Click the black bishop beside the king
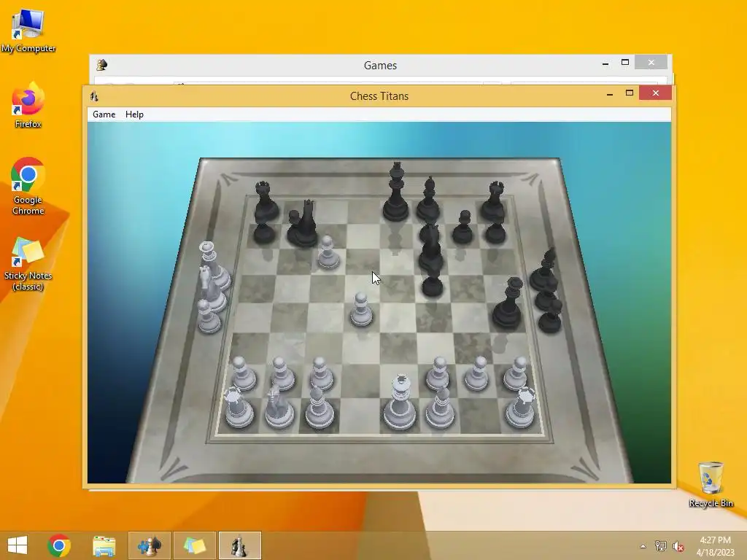747x560 pixels. pos(427,199)
